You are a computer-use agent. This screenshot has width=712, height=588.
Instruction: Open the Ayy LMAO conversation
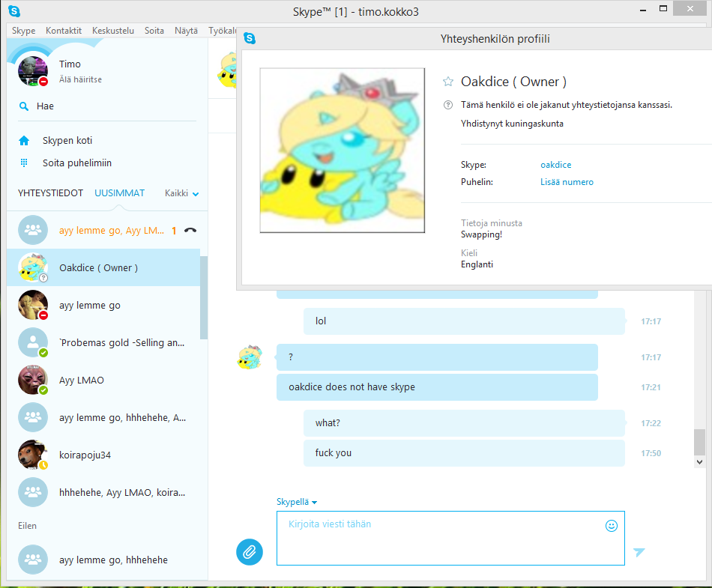pos(103,380)
